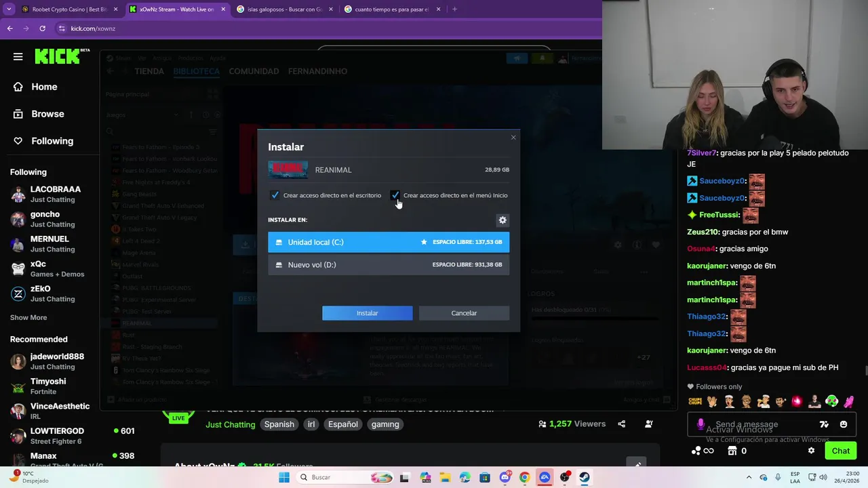Select Unidad local (C:) as install drive
Viewport: 868px width, 488px height.
point(389,242)
